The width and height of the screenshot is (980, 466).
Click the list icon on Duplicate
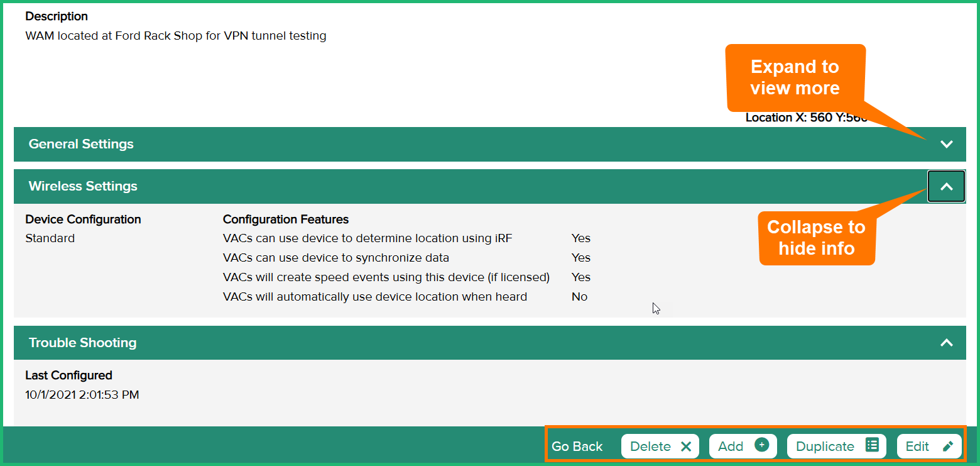(872, 445)
